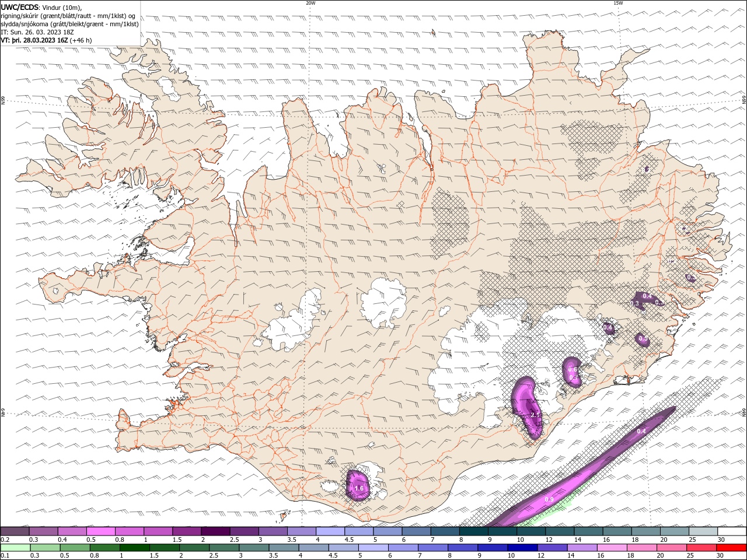The width and height of the screenshot is (747, 560).
Task: Pick top-row legend swatch starting at 25
Action: [703, 531]
